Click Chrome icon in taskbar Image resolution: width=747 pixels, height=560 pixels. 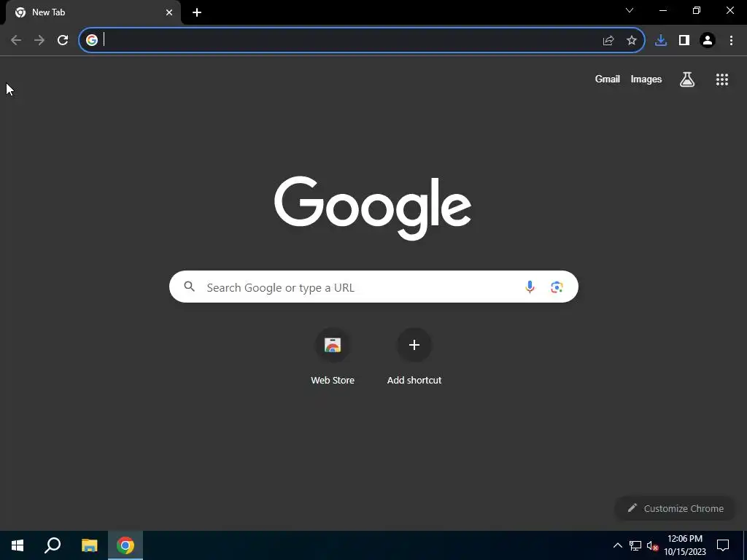125,545
